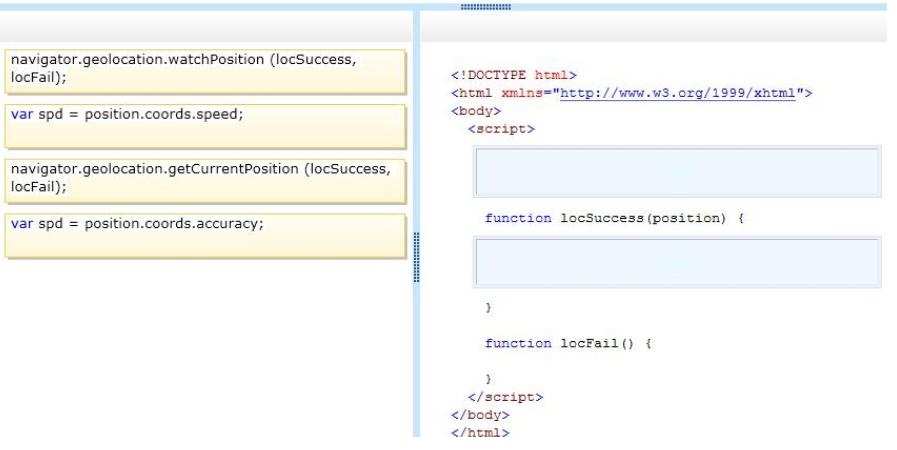Select the getCurrentPosition code snippet block
Screen dimensions: 897x450
pos(205,181)
